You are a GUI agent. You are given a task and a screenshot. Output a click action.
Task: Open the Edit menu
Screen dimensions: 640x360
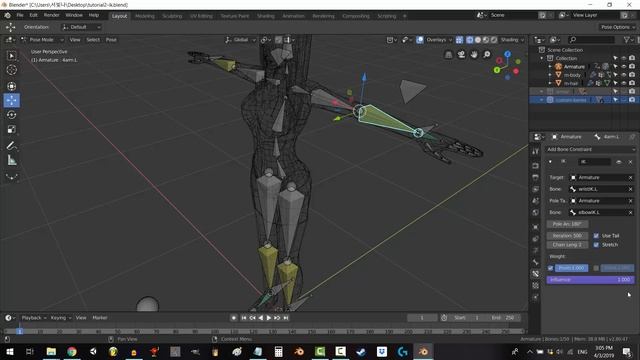pos(33,15)
